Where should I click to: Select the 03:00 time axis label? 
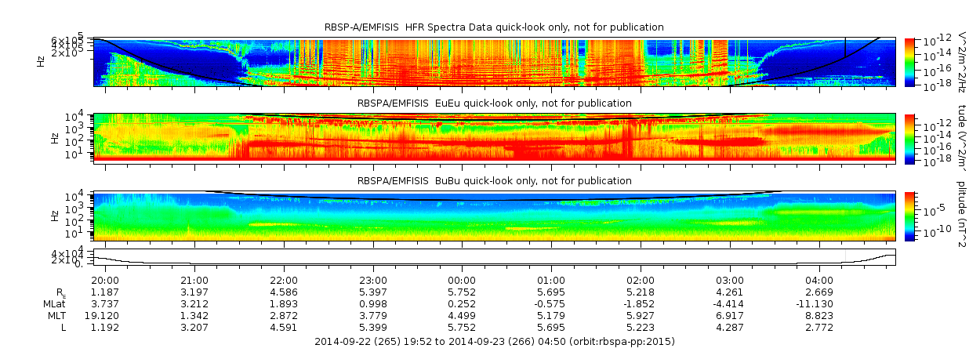pos(730,281)
